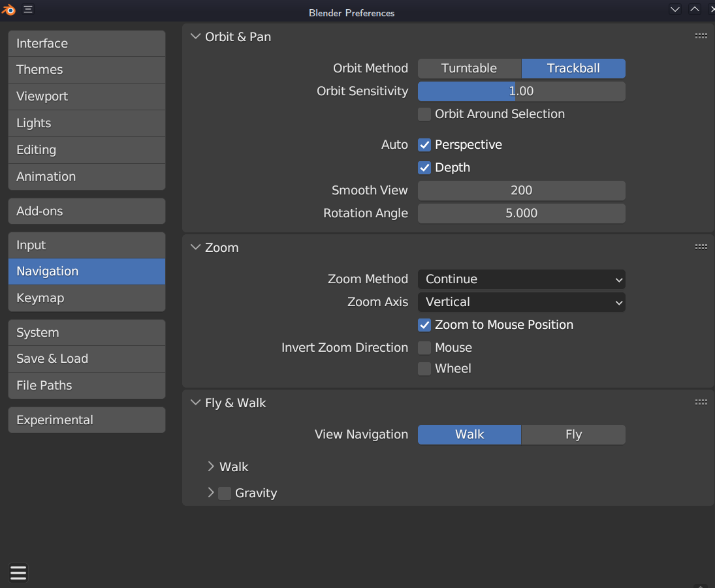Open the Add-ons section

coord(86,211)
